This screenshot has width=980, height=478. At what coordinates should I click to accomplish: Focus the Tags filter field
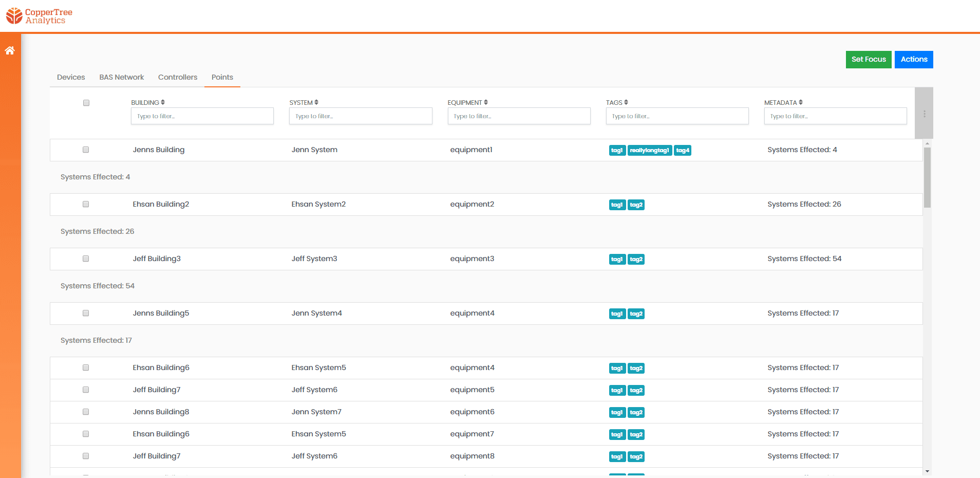677,116
